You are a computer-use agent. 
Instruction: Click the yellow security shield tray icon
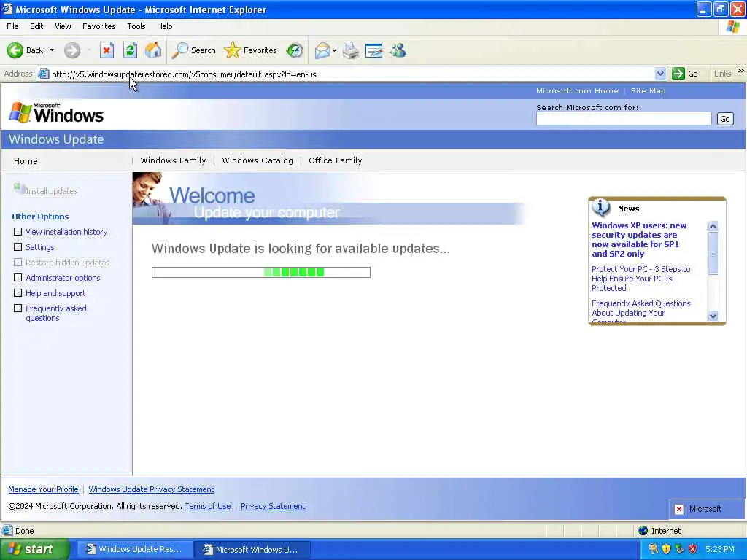[666, 549]
